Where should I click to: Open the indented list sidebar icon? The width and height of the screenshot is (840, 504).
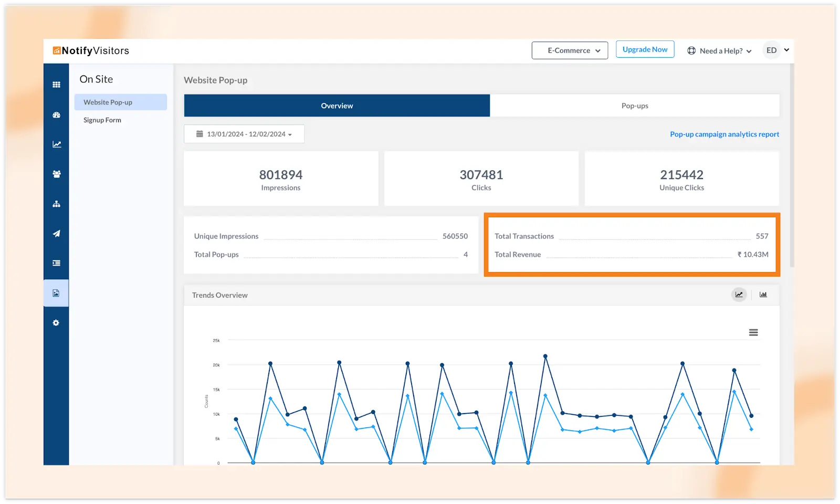click(x=56, y=263)
